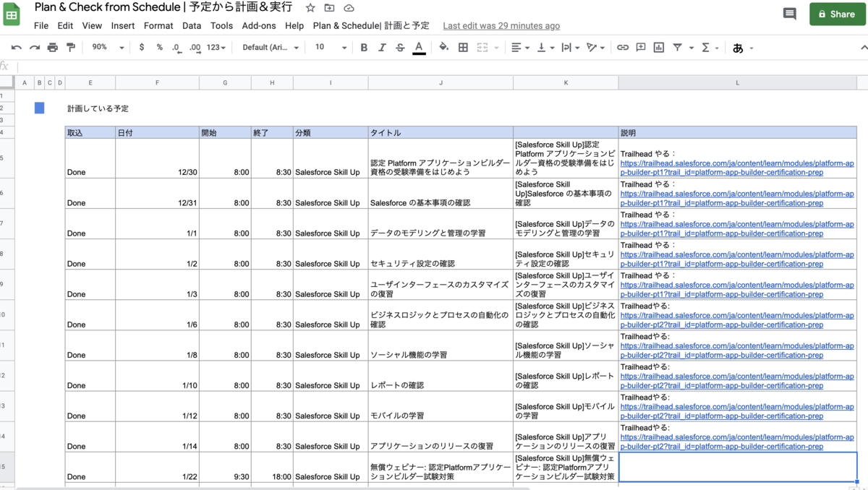The image size is (868, 490).
Task: Open the Text color picker
Action: pyautogui.click(x=419, y=47)
